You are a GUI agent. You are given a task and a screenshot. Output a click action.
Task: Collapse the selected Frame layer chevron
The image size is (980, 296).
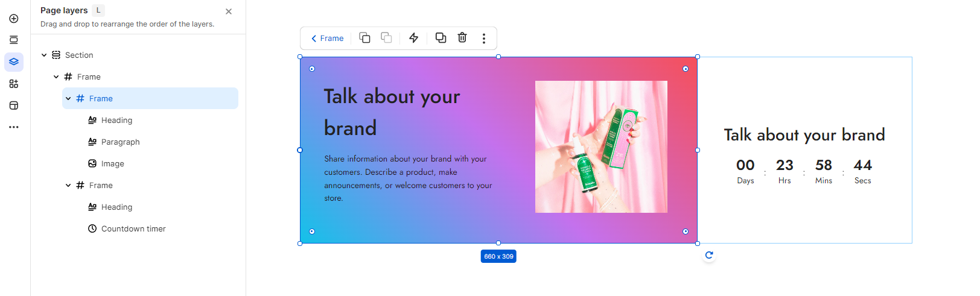[68, 98]
